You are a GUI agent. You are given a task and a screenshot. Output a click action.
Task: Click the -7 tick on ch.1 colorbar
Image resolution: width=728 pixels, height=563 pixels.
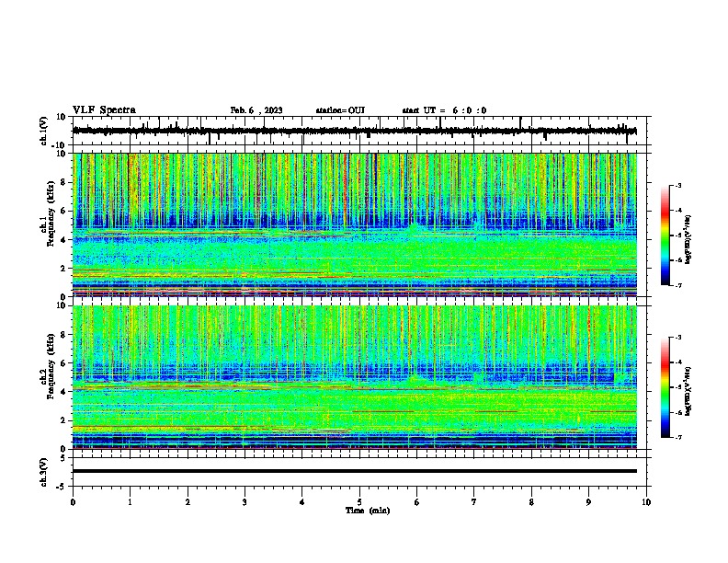click(677, 285)
